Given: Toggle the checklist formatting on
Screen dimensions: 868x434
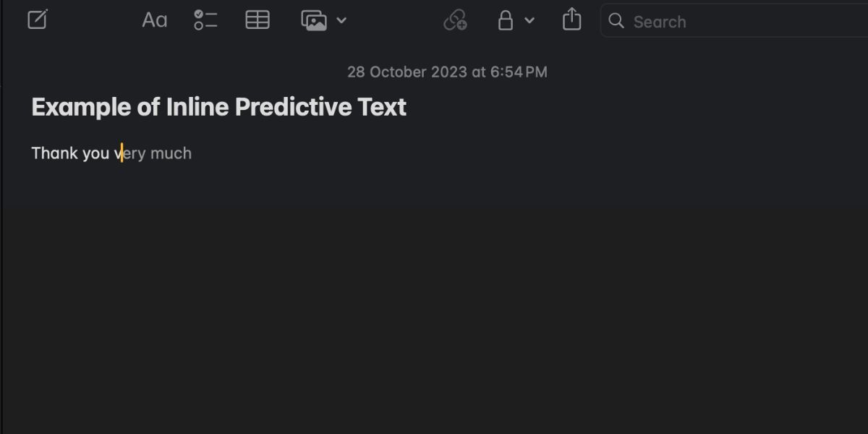Looking at the screenshot, I should [x=205, y=20].
